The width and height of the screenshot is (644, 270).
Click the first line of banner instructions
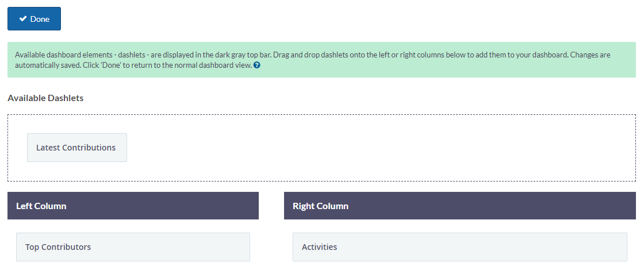click(x=313, y=55)
